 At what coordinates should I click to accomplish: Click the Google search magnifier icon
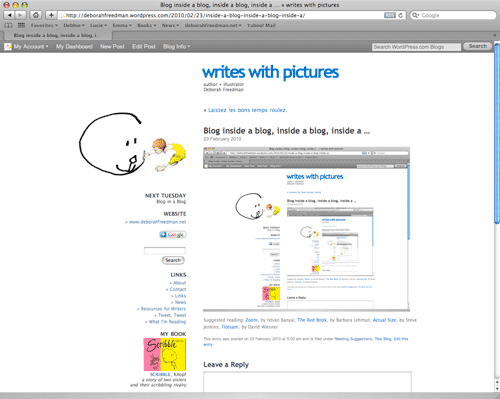click(415, 15)
